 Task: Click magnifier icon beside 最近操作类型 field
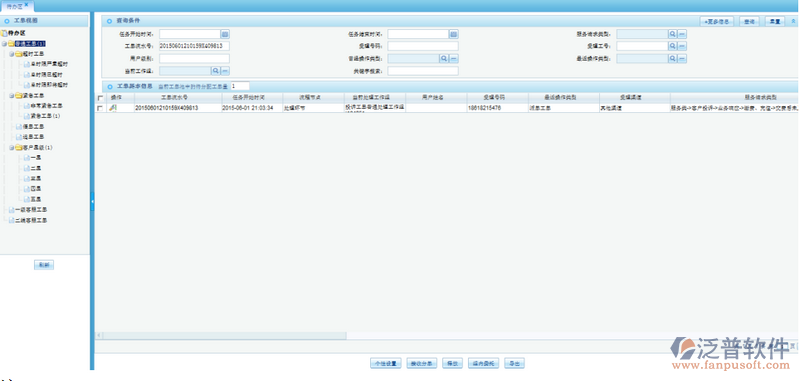[x=673, y=59]
